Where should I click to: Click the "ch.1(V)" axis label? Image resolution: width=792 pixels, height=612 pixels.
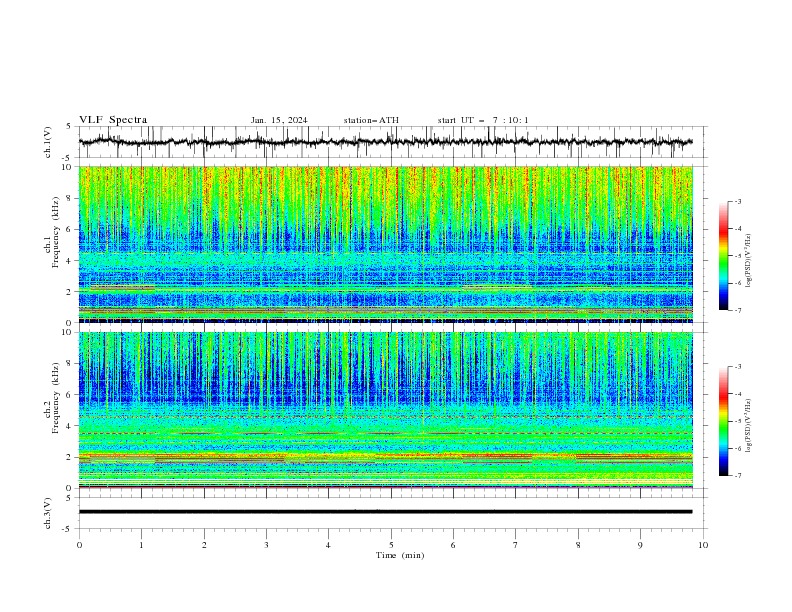[x=48, y=142]
